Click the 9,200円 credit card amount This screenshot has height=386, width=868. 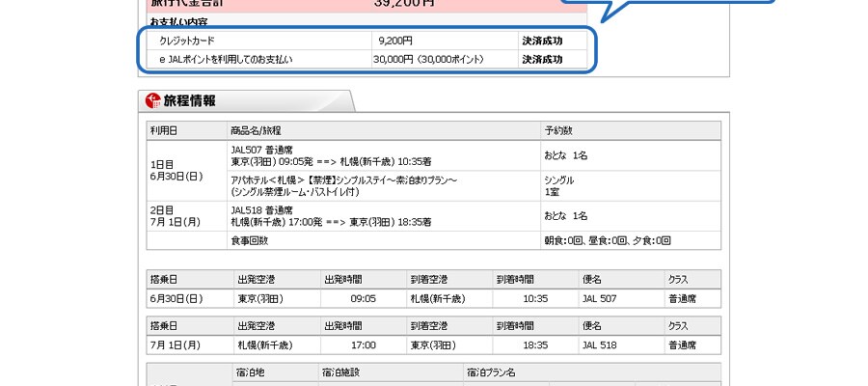394,41
